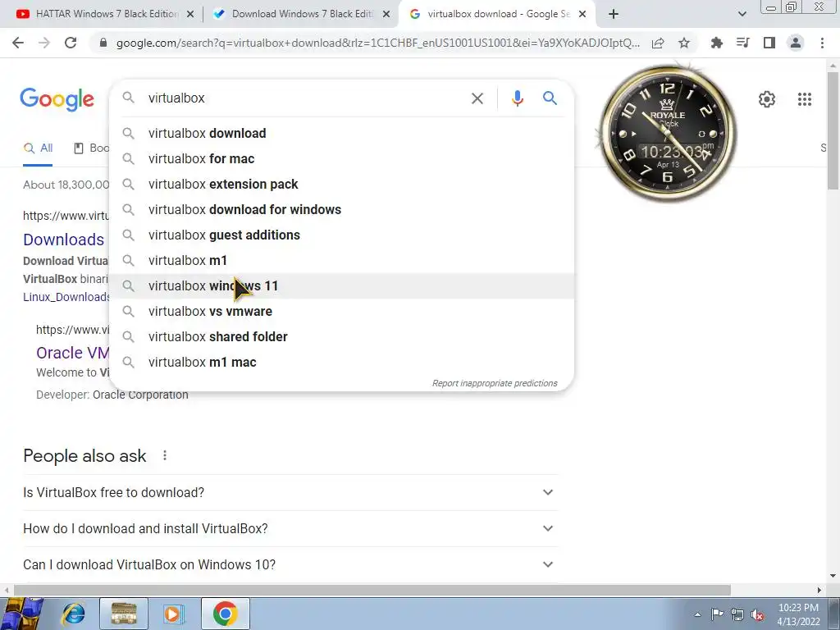Open tab search dropdown arrow
The height and width of the screenshot is (630, 840).
pos(742,14)
